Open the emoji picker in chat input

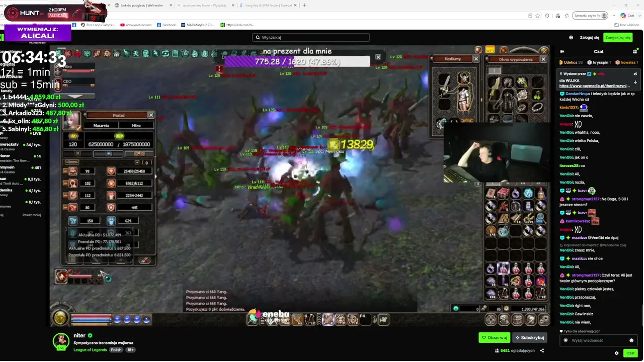(631, 340)
